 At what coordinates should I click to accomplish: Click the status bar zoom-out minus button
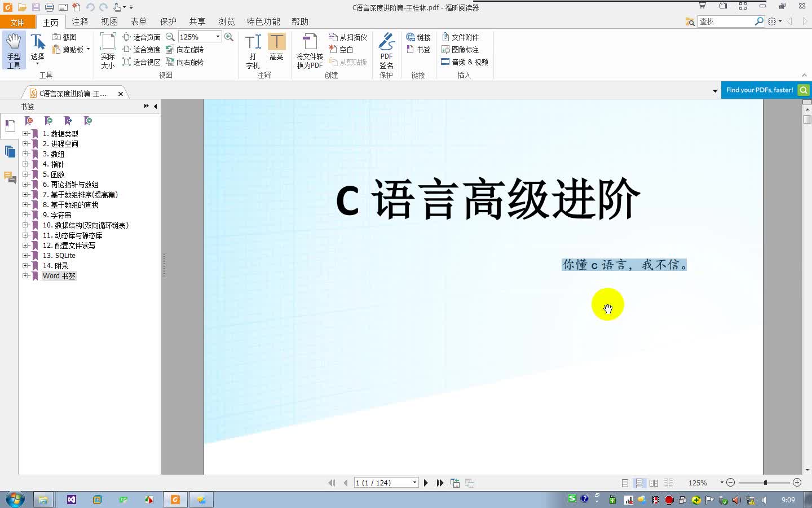click(x=730, y=483)
